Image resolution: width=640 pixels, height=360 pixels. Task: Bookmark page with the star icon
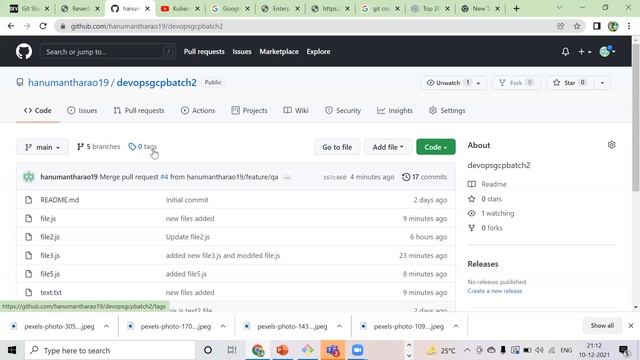pos(577,26)
